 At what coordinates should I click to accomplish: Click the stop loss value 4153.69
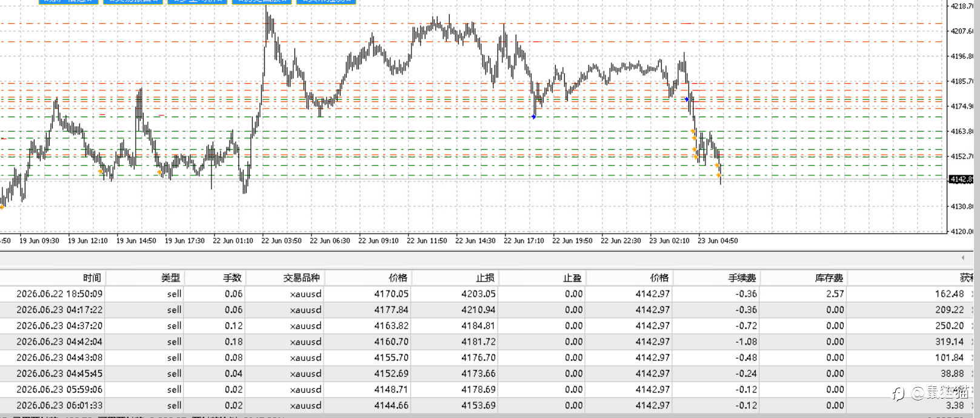pyautogui.click(x=478, y=405)
